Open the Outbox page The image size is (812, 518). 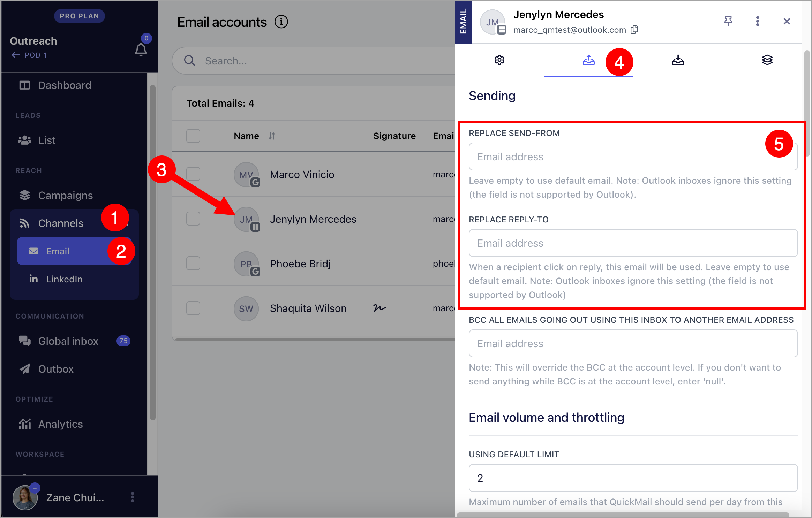pos(56,369)
